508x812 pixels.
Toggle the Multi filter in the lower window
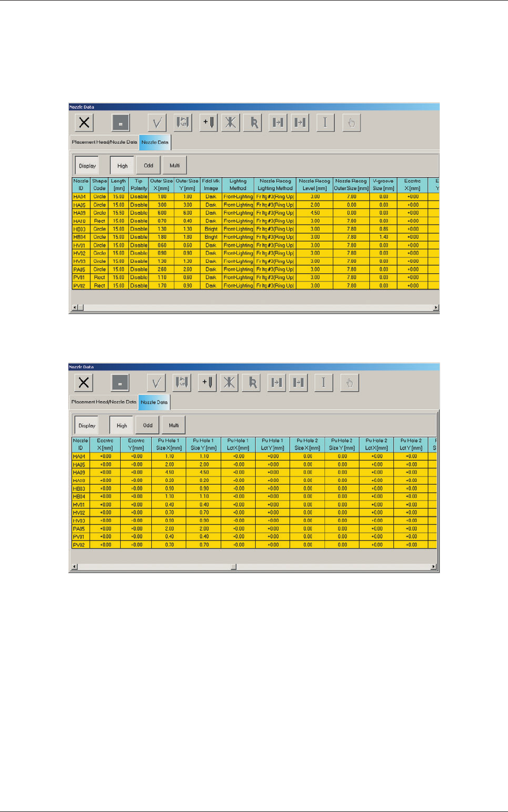[174, 425]
